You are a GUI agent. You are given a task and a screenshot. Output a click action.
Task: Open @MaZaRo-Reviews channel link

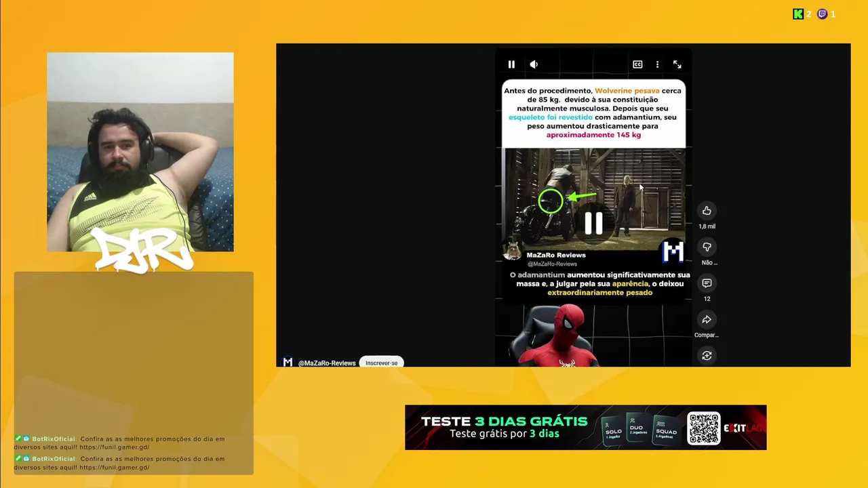(327, 363)
